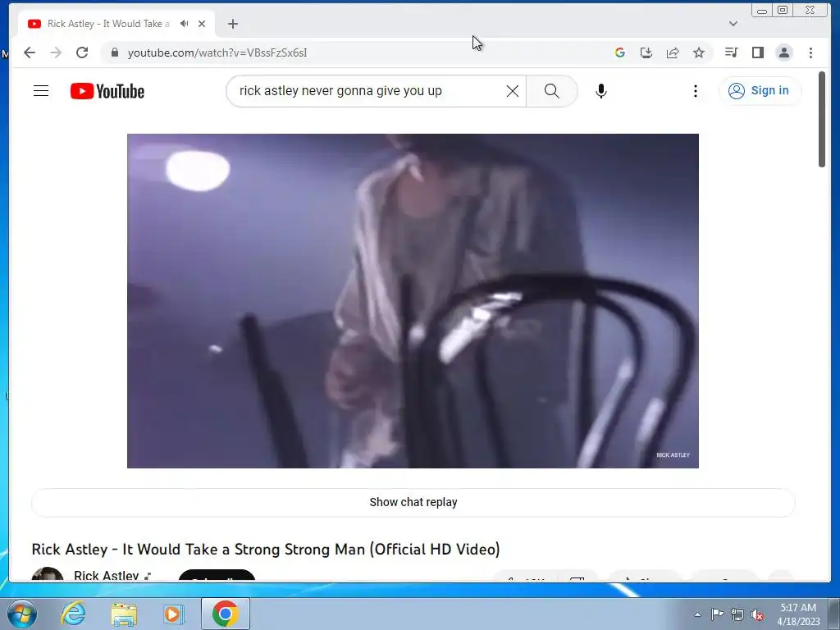Viewport: 840px width, 630px height.
Task: Go to YouTube home via logo
Action: point(107,91)
